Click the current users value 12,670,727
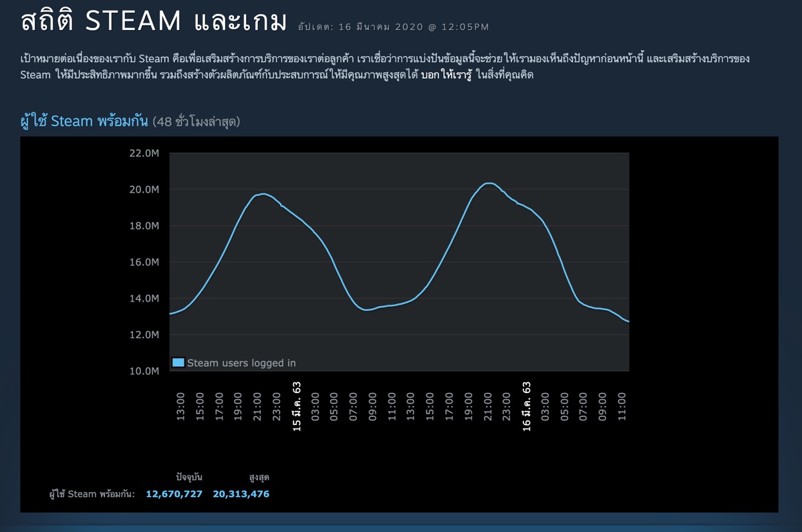The image size is (802, 532). pos(174,494)
